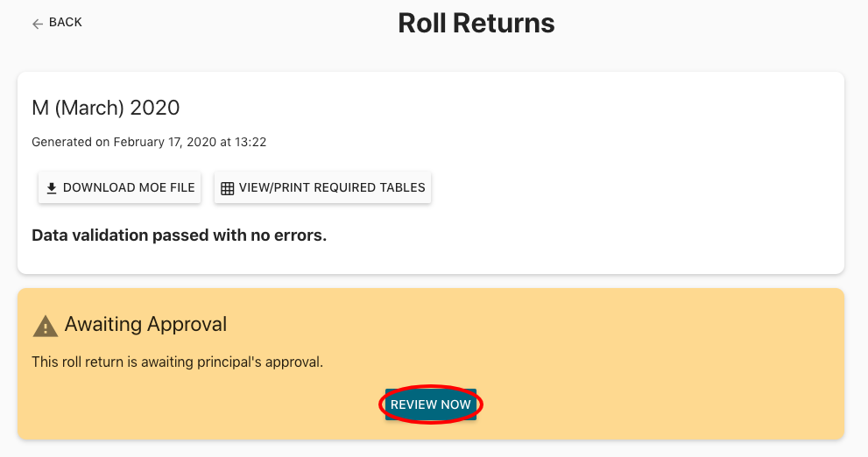Click '2020' in the March roll heading
The image size is (868, 457).
coord(155,108)
